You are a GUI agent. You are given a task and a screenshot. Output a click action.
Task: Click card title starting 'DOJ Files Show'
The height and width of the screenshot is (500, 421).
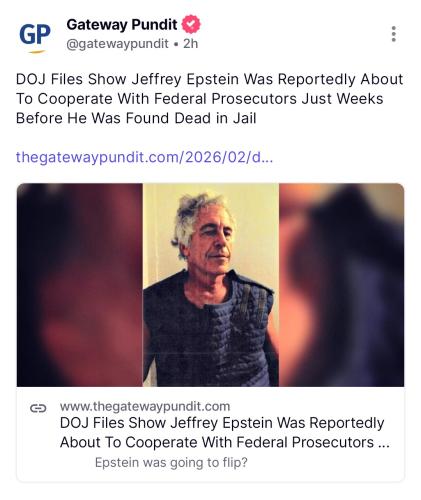225,433
